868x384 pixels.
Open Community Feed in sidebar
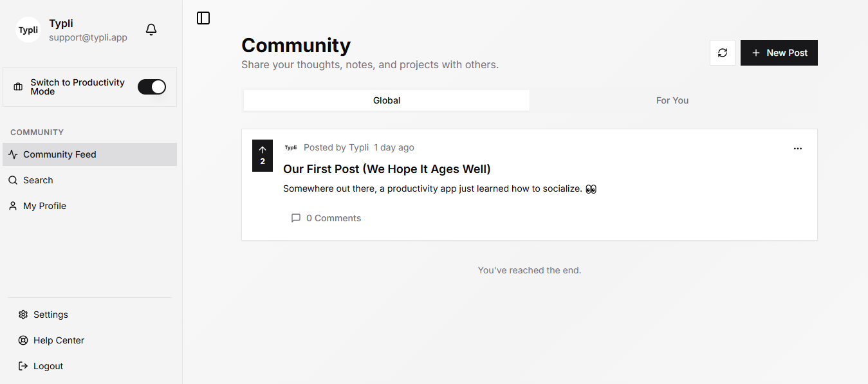point(59,154)
